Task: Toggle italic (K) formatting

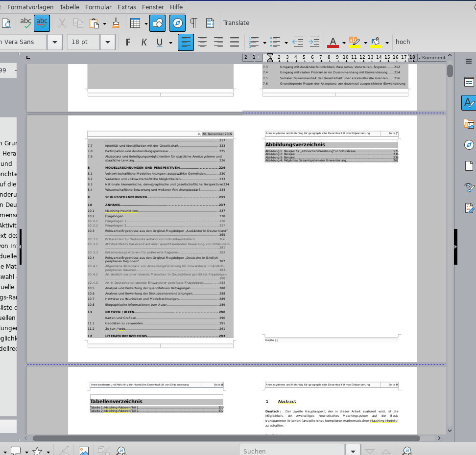Action: (x=144, y=42)
